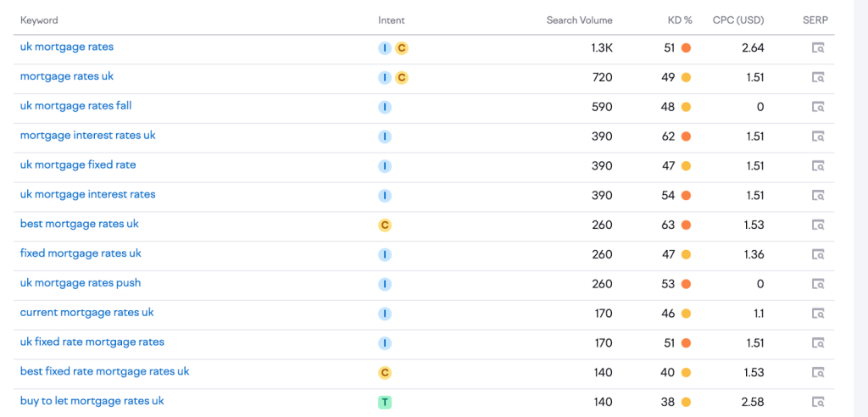868x417 pixels.
Task: Click SERP icon for best mortgage rates uk
Action: click(818, 225)
